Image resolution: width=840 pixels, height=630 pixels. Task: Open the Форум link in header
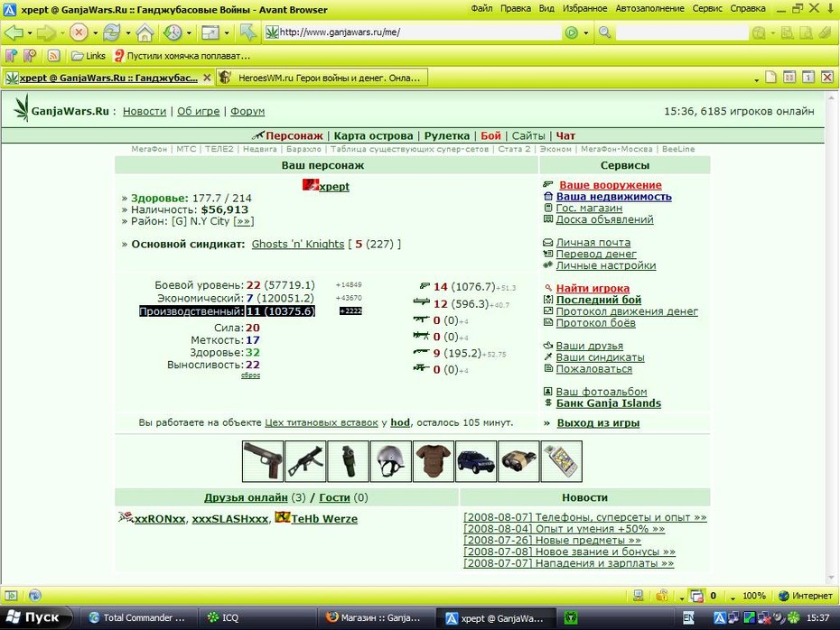[x=247, y=111]
